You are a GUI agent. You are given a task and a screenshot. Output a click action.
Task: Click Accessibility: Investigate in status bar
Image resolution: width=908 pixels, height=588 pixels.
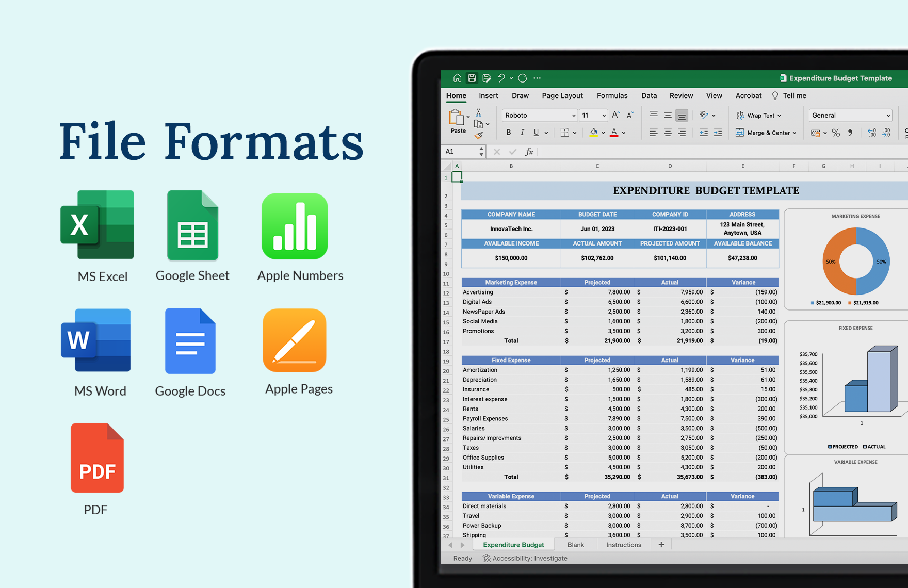pos(525,558)
